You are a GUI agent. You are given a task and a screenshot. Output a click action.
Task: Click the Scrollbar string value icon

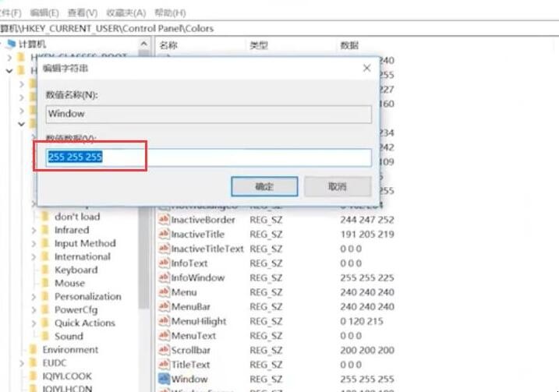[x=164, y=350]
